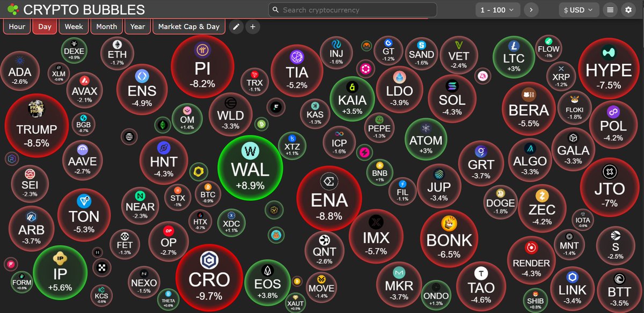Open the USD currency dropdown

coord(579,10)
